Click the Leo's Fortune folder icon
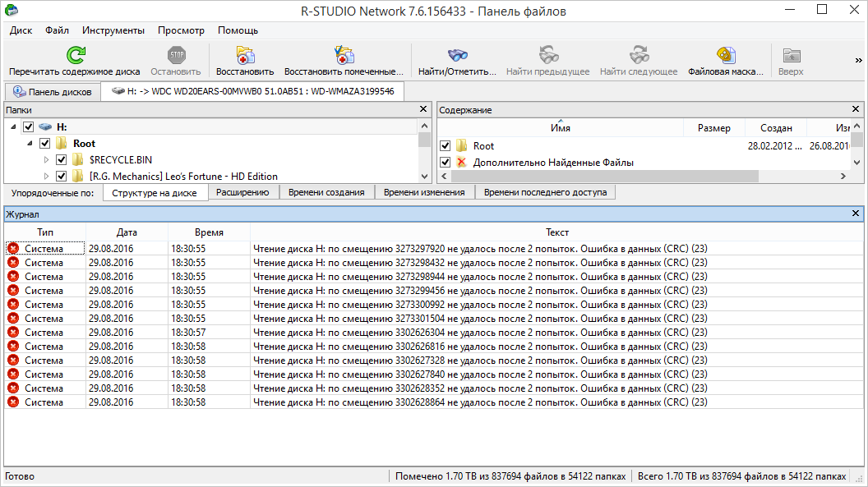This screenshot has height=487, width=868. [x=77, y=177]
